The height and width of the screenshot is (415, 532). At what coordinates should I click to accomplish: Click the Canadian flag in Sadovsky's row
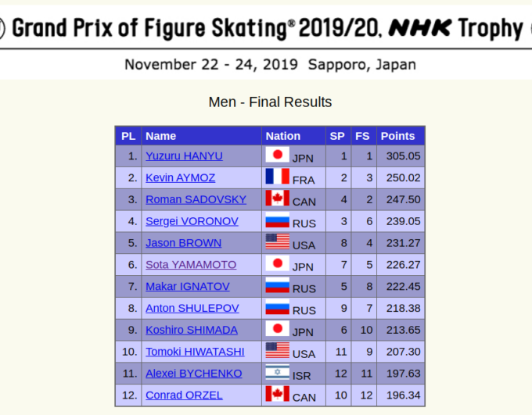click(x=278, y=198)
